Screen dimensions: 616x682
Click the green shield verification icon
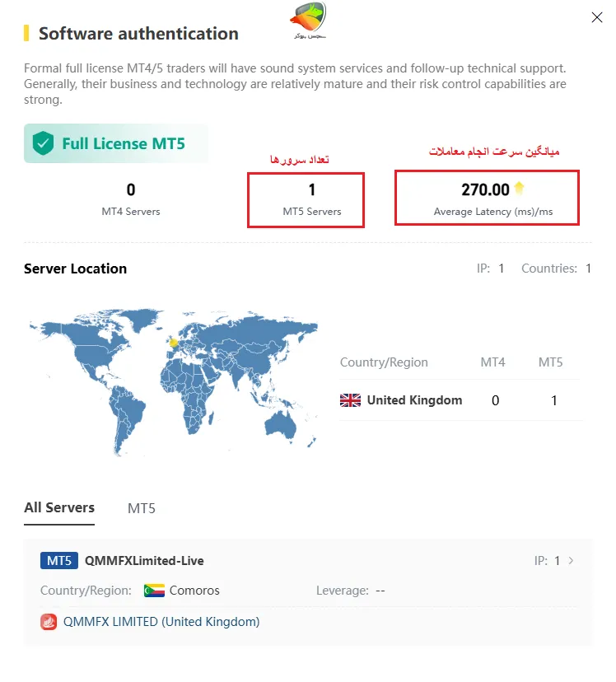(41, 142)
